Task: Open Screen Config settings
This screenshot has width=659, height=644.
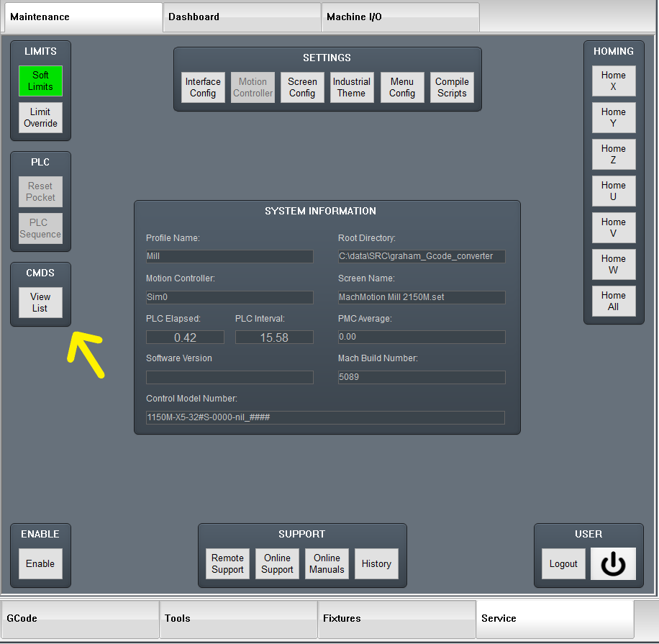Action: pyautogui.click(x=302, y=88)
